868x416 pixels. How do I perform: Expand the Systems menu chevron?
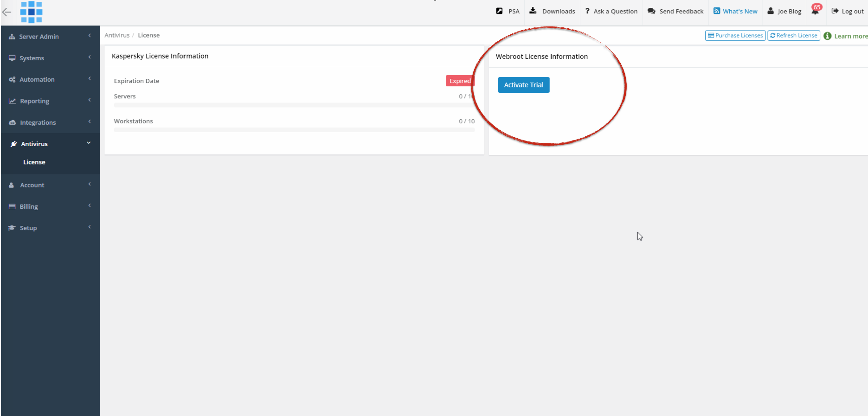(90, 57)
